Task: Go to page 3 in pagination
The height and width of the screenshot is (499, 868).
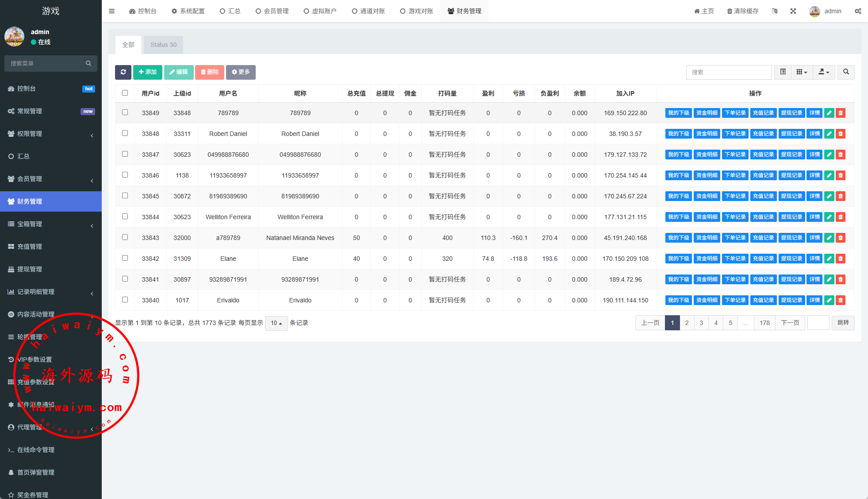Action: click(701, 323)
